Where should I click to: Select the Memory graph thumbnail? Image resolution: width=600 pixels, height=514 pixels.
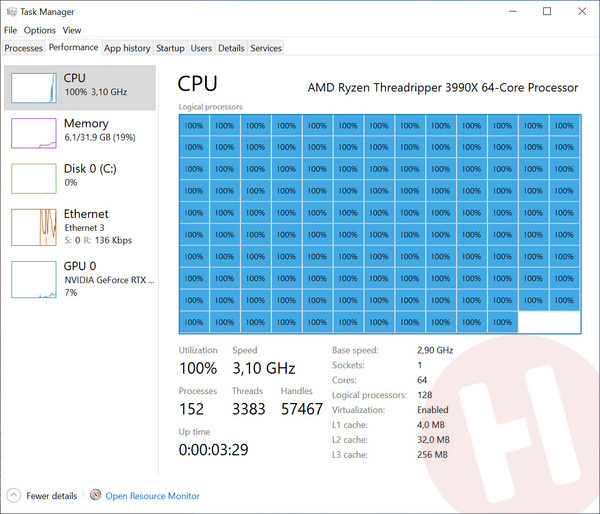34,133
